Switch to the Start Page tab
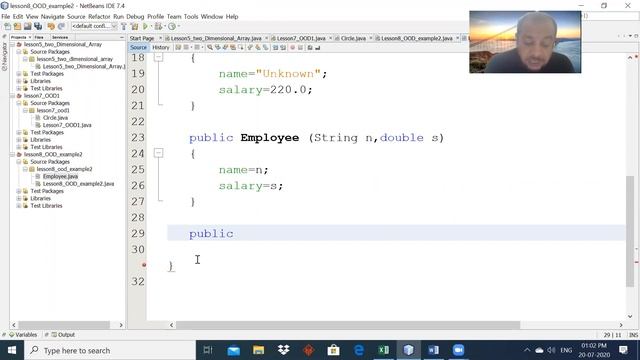The height and width of the screenshot is (360, 640). [142, 38]
